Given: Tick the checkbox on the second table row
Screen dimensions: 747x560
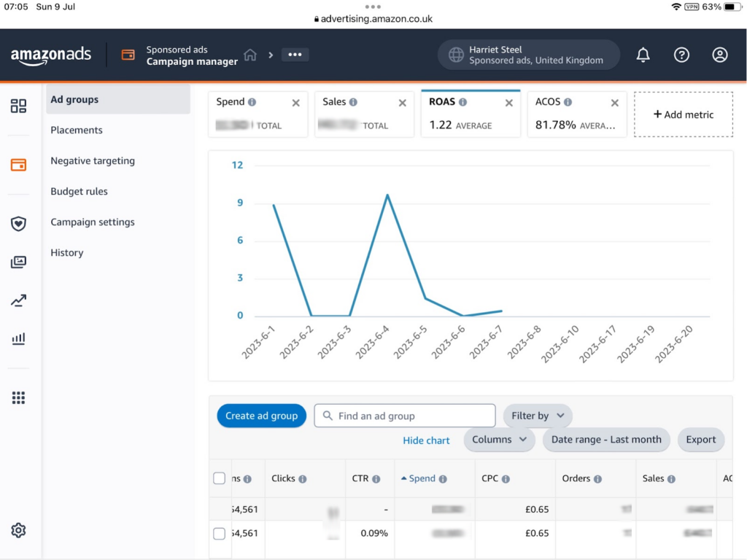Looking at the screenshot, I should click(x=219, y=533).
